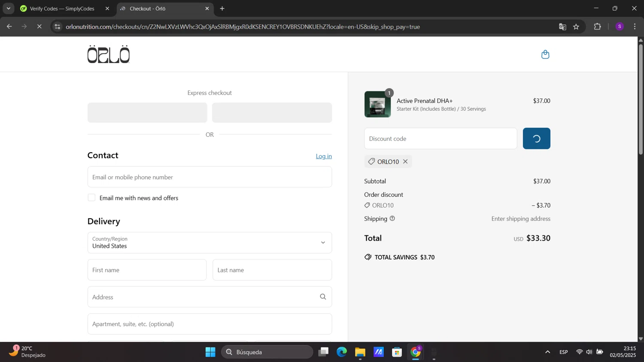Click the Örlö logo
The image size is (644, 362).
click(x=109, y=54)
